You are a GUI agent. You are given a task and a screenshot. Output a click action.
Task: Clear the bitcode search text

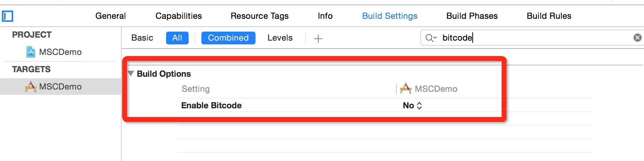coord(638,38)
